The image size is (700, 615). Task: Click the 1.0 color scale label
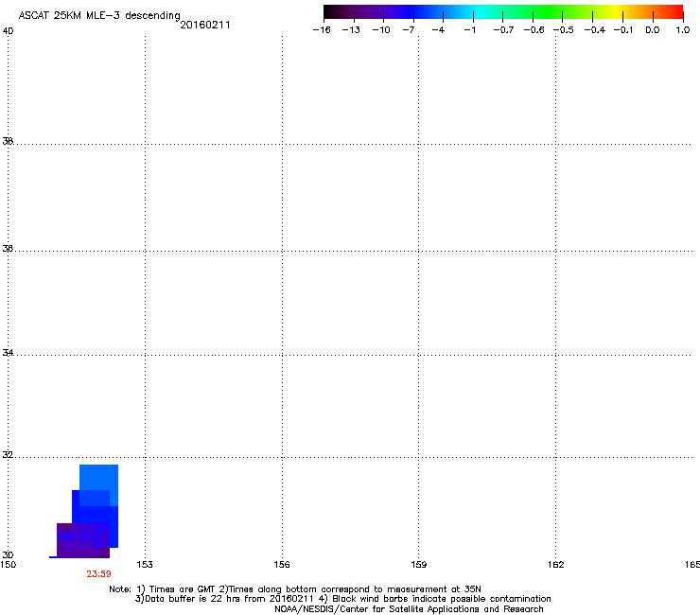pyautogui.click(x=683, y=30)
